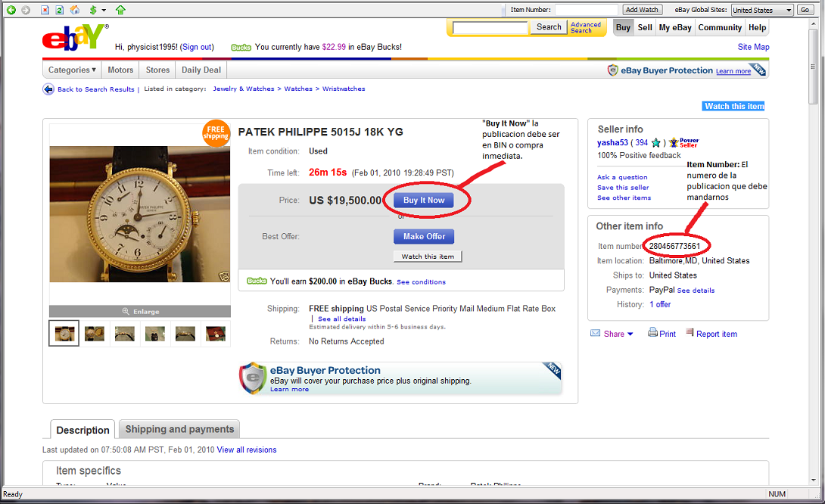The image size is (825, 504).
Task: Open the Stores tab
Action: pyautogui.click(x=158, y=70)
